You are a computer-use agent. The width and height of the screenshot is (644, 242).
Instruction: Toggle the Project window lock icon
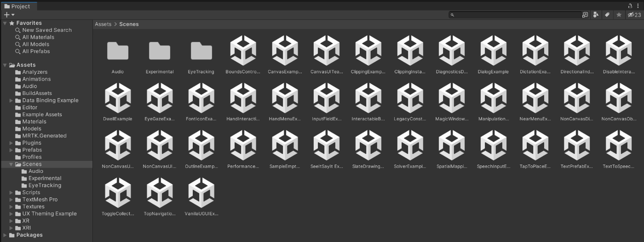pyautogui.click(x=630, y=6)
